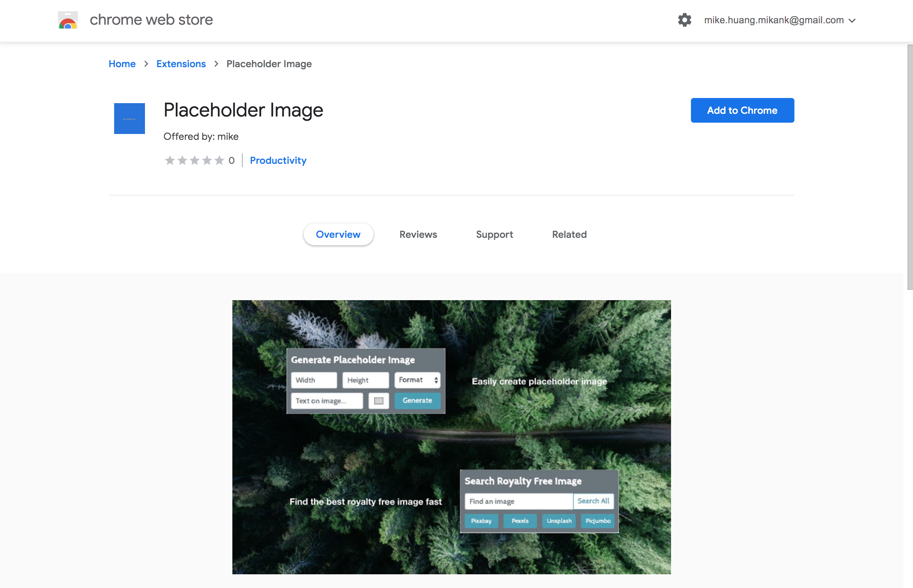
Task: Open the settings gear icon
Action: click(684, 20)
